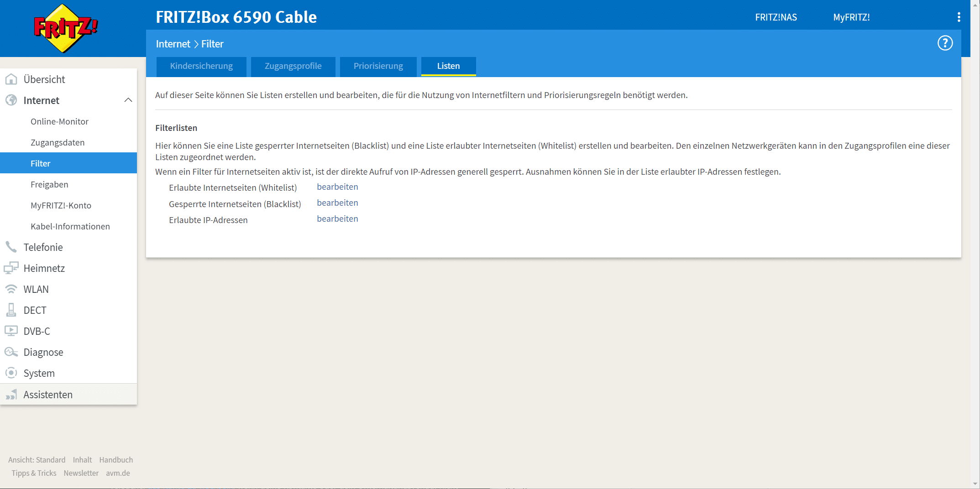
Task: Click the Telefonie phone icon
Action: click(x=11, y=247)
